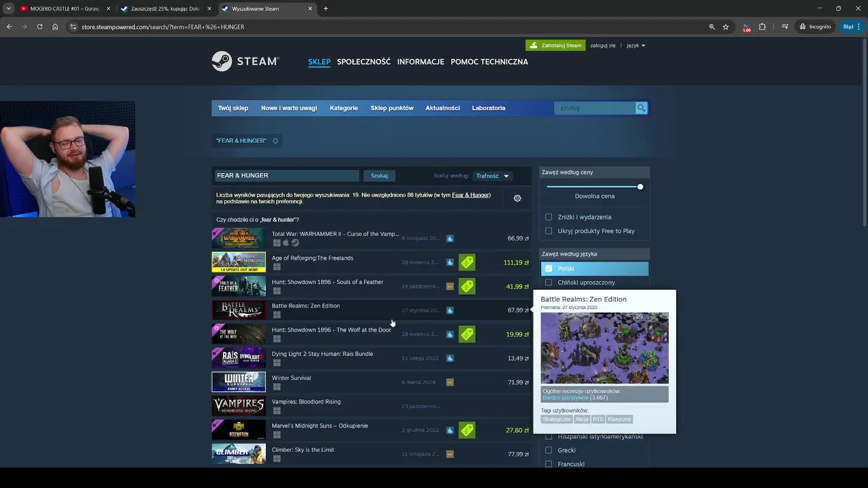Click the thumbs-up review icon for Total War: WARHAMMER II
Viewport: 868px width, 488px height.
click(x=450, y=239)
